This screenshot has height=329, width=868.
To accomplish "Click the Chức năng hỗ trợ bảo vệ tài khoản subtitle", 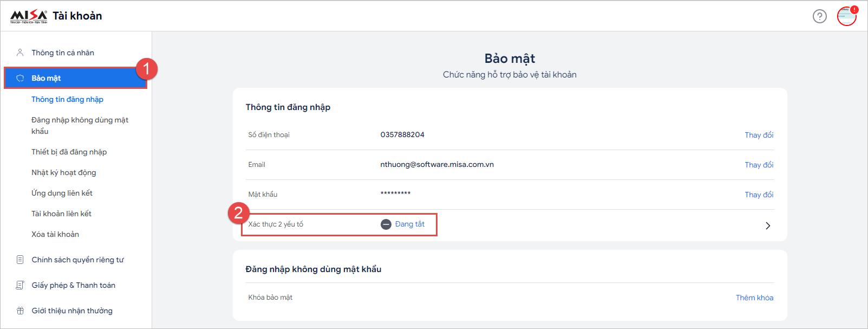I will [510, 75].
